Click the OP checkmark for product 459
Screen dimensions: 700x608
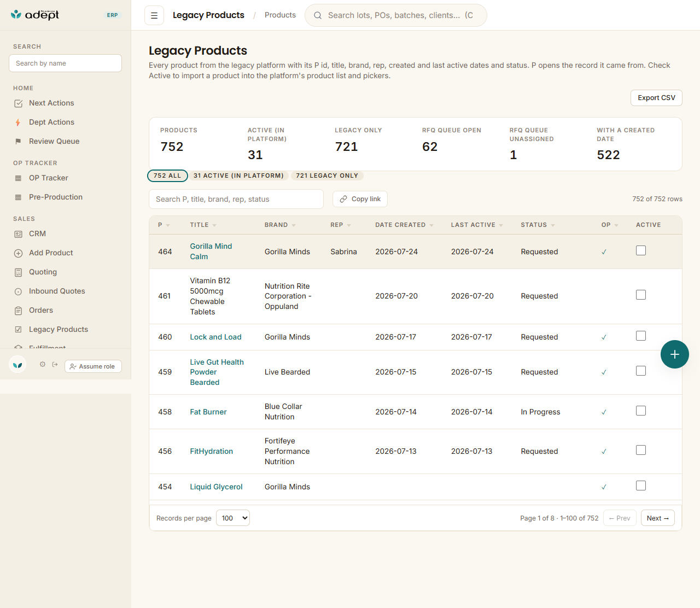pyautogui.click(x=604, y=372)
